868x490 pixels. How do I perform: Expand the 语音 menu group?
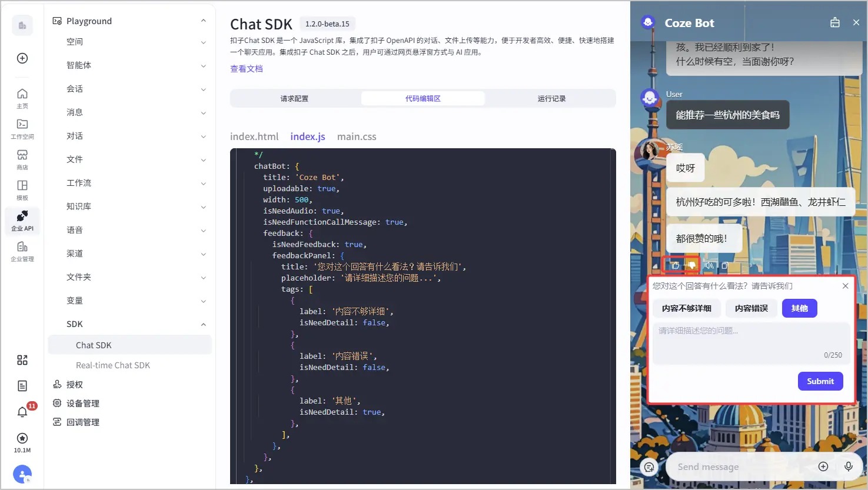204,231
